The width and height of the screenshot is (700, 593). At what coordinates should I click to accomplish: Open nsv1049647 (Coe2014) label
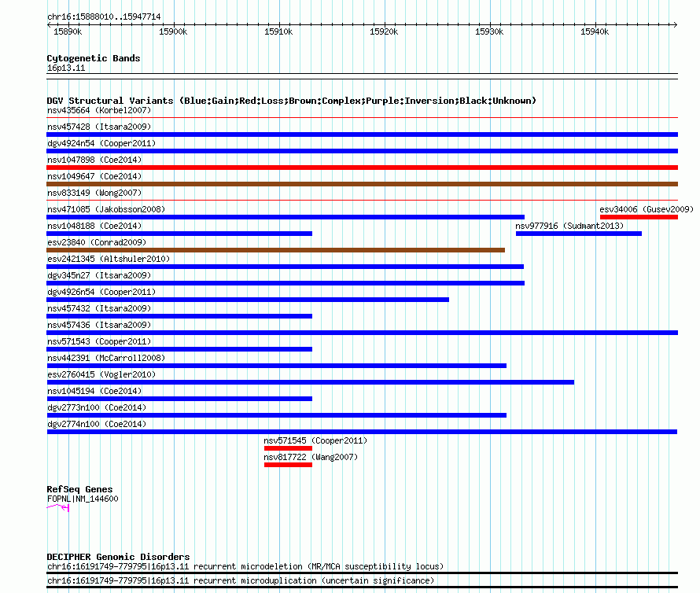[94, 176]
